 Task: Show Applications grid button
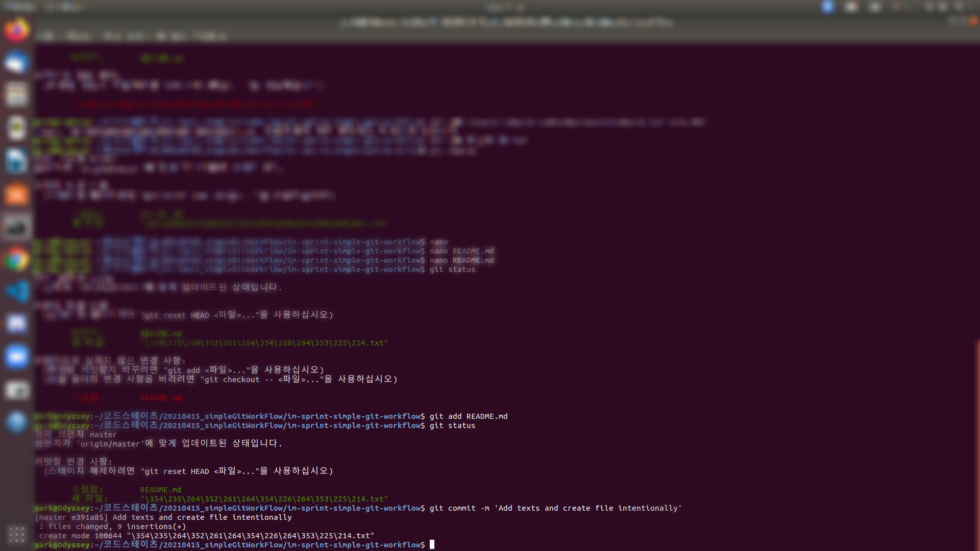(x=16, y=534)
